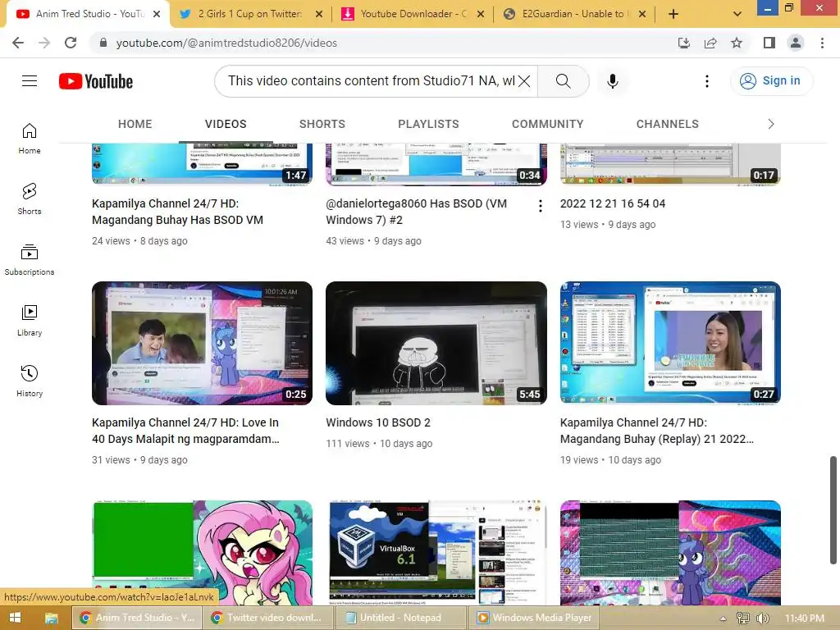Select the VIDEOS channel tab

coord(226,125)
